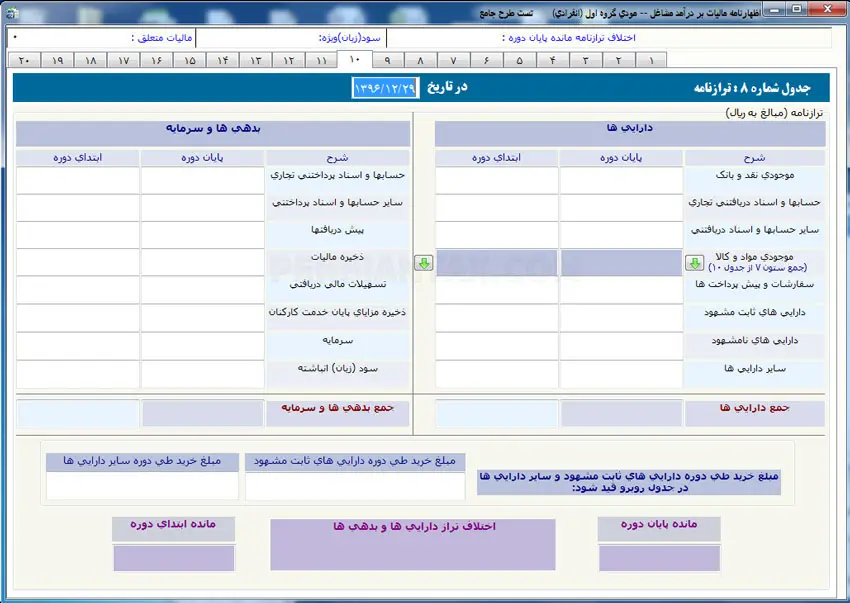Switch to tab ۱۴
The width and height of the screenshot is (850, 603).
point(222,60)
